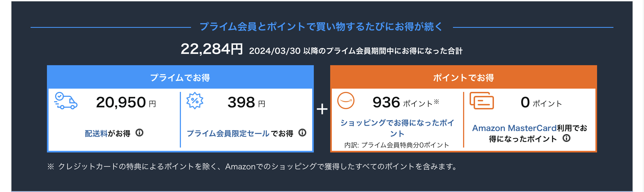Click the 20,950 円 shipping savings amount
The height and width of the screenshot is (192, 644).
coord(126,103)
